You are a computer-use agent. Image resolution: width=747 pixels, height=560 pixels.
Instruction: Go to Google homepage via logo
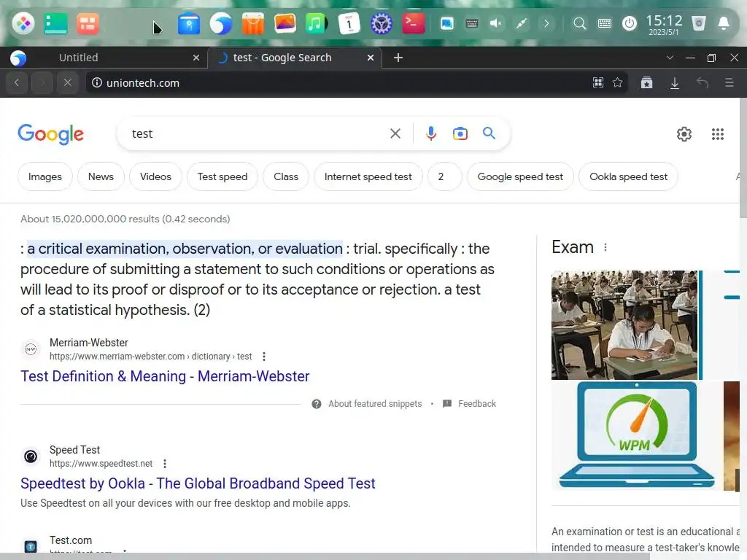click(x=50, y=134)
